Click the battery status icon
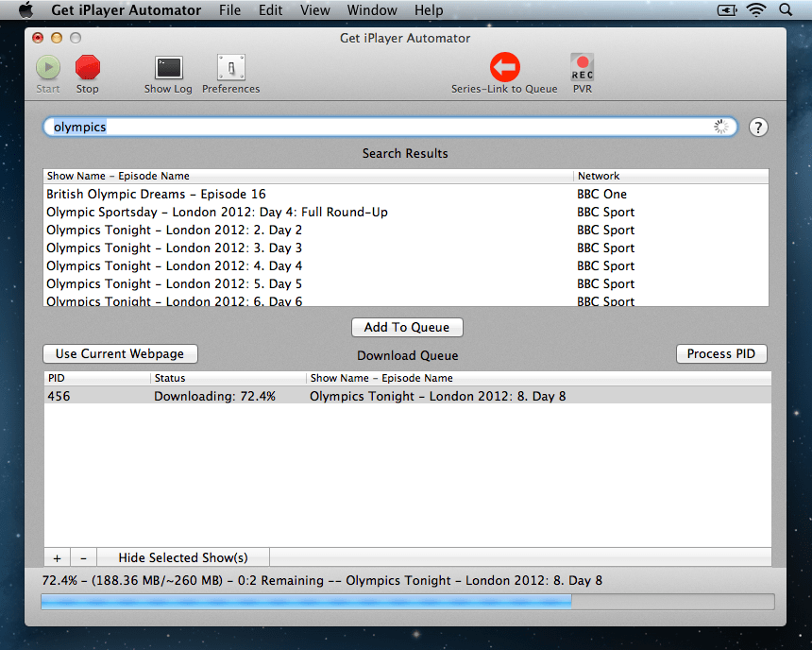Viewport: 812px width, 650px height. 727,9
